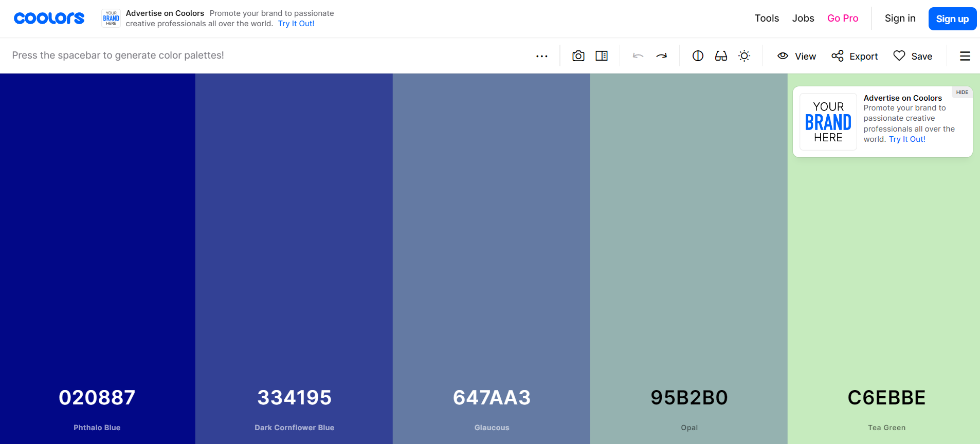Click the Opal color name

pos(689,428)
